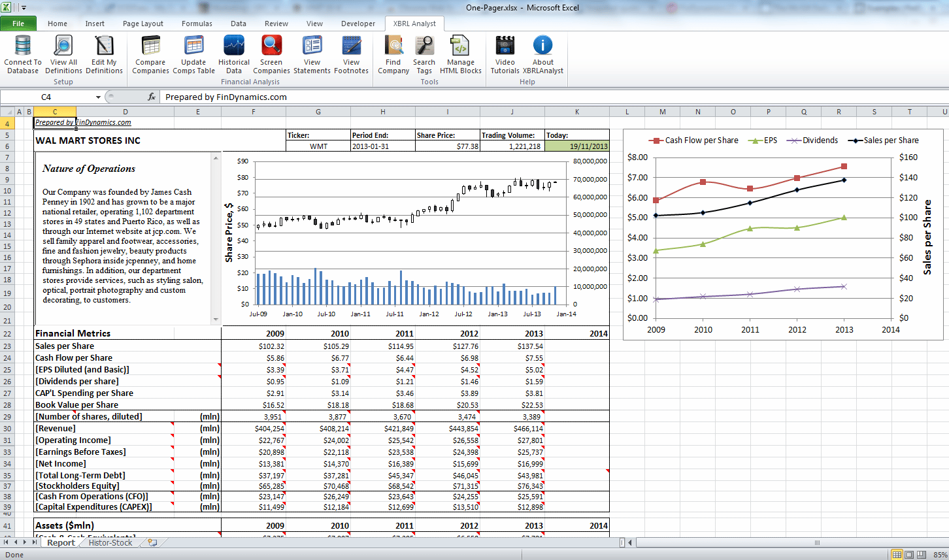Click the Screen Companies icon
The image size is (949, 560).
271,54
